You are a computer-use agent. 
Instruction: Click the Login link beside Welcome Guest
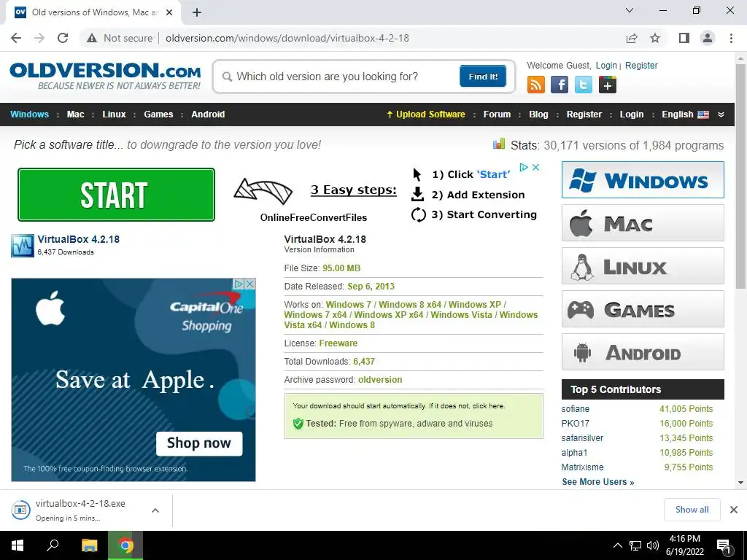point(606,66)
